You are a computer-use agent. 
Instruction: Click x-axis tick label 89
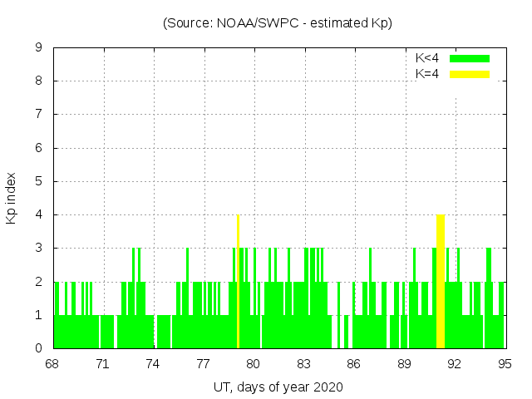[x=404, y=364]
